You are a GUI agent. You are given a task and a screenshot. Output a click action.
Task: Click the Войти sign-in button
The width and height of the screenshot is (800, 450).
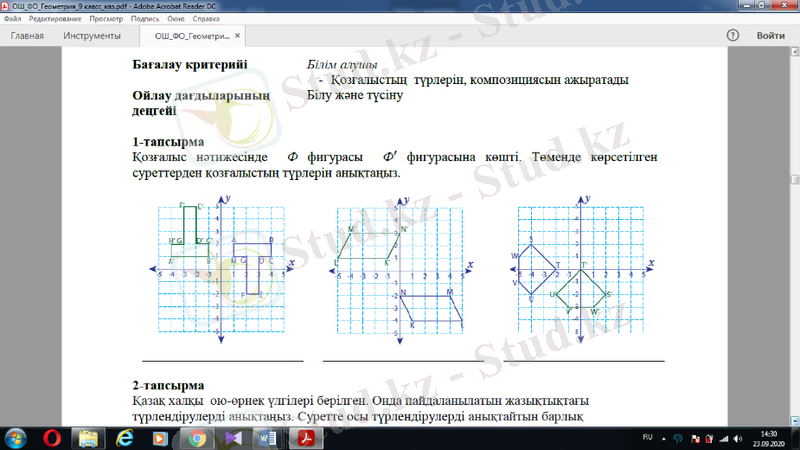pos(771,36)
